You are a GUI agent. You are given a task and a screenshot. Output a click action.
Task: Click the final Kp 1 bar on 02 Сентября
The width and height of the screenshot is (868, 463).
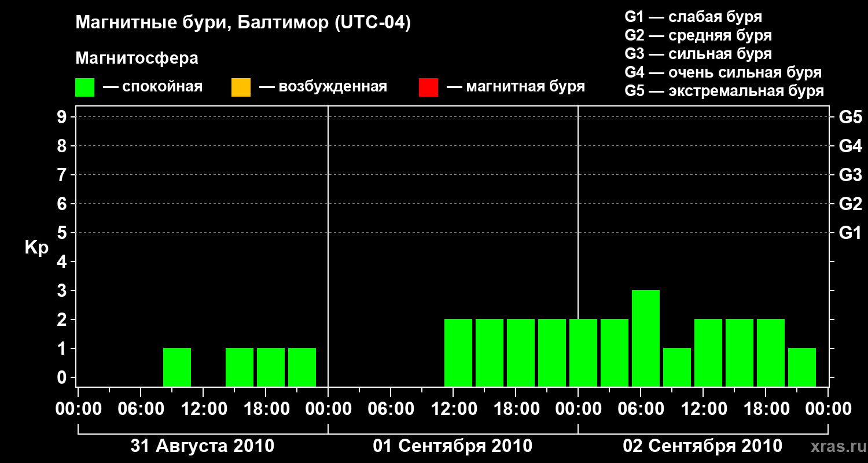pos(802,367)
